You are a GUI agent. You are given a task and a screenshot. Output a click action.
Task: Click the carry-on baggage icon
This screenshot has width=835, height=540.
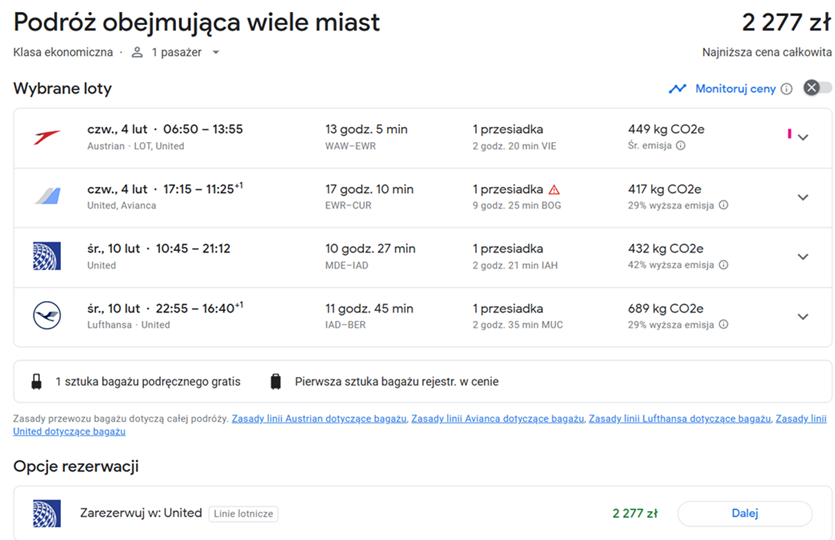click(36, 381)
